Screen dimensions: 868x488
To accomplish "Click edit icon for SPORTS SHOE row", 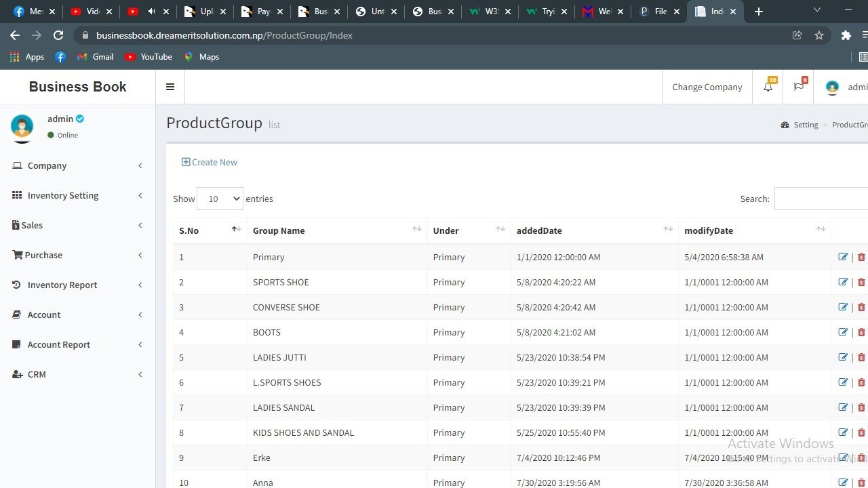I will [x=843, y=282].
